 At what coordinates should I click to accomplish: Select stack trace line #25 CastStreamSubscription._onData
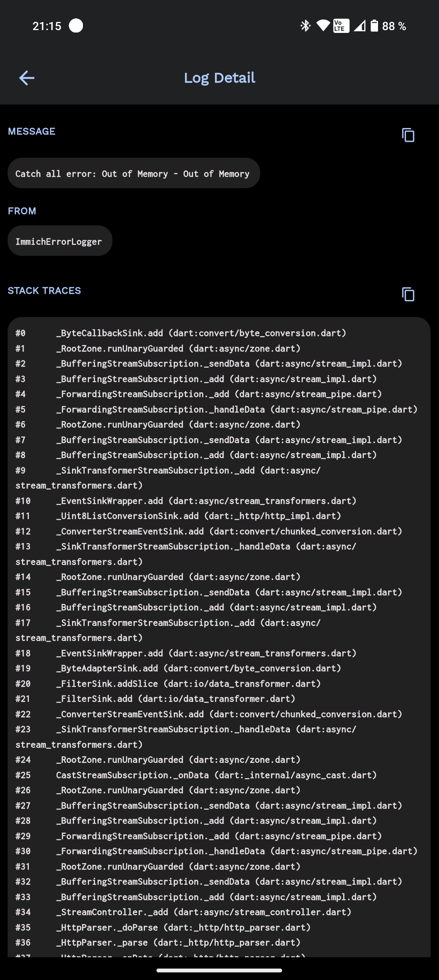click(x=196, y=775)
